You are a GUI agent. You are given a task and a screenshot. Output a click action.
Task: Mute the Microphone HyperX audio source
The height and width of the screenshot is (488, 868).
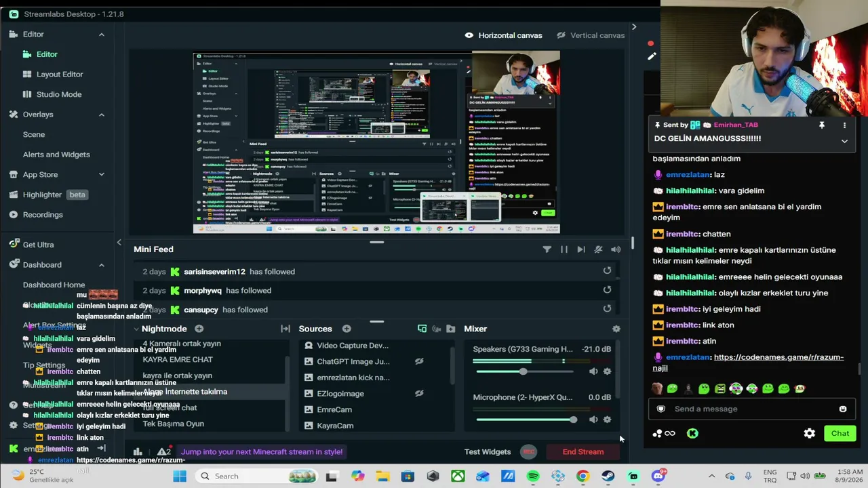pos(593,420)
